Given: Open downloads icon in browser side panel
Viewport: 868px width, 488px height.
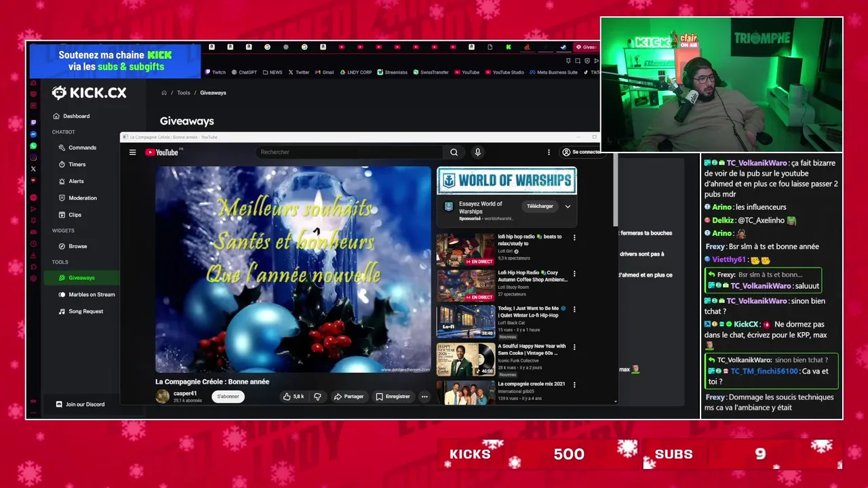Looking at the screenshot, I should 33,256.
